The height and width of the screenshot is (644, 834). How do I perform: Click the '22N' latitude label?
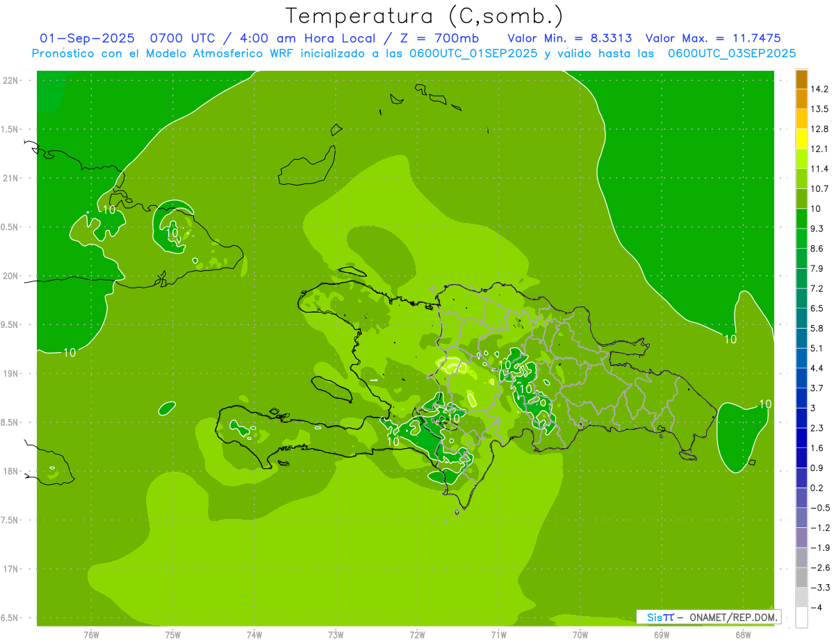coord(10,81)
